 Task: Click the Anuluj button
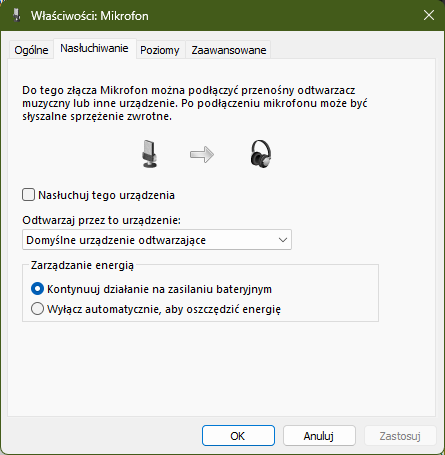(x=319, y=436)
